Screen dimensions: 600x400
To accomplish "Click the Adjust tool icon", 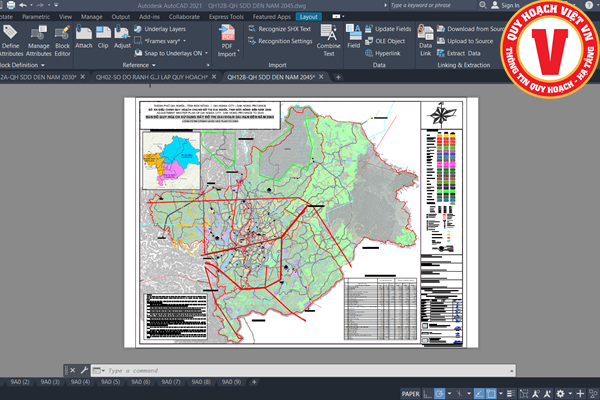I will (x=122, y=36).
